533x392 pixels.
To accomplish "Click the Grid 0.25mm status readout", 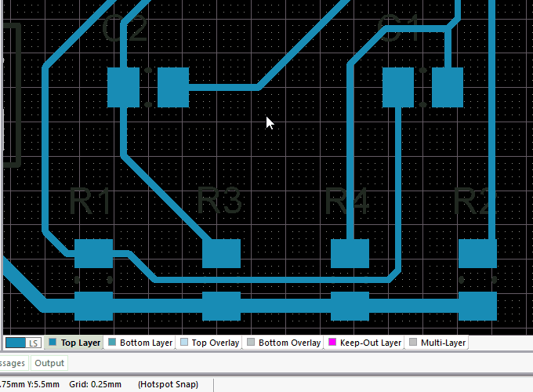I will point(96,384).
